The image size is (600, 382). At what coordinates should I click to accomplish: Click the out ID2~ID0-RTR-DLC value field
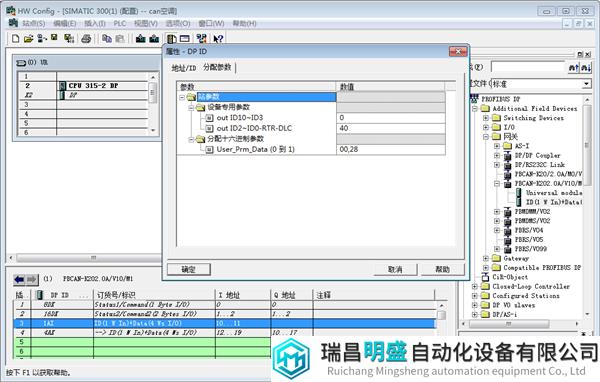(390, 128)
